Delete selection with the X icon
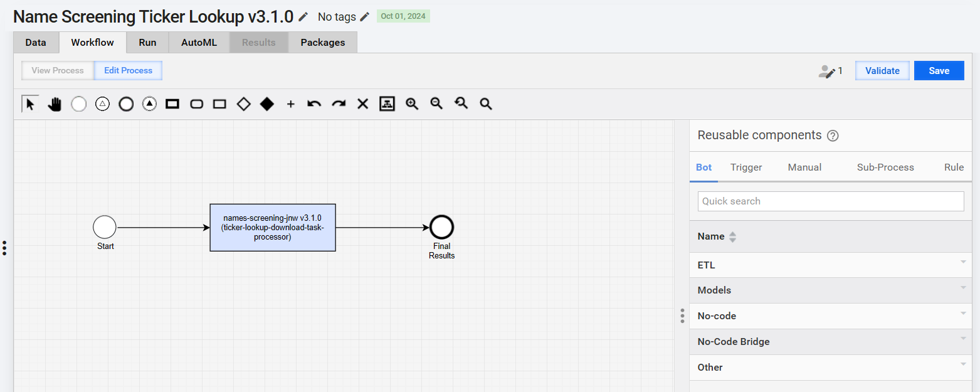 tap(362, 104)
